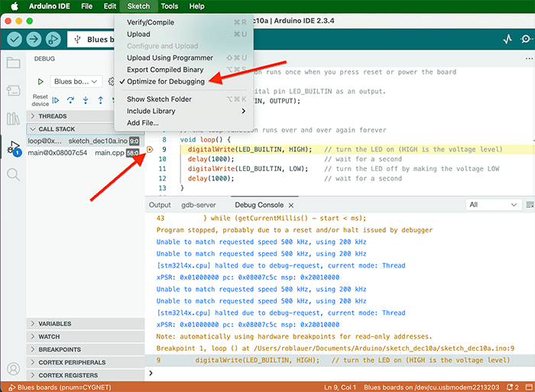Screen dimensions: 535x392
Task: Choose Show Sketch Folder
Action: 186,99
